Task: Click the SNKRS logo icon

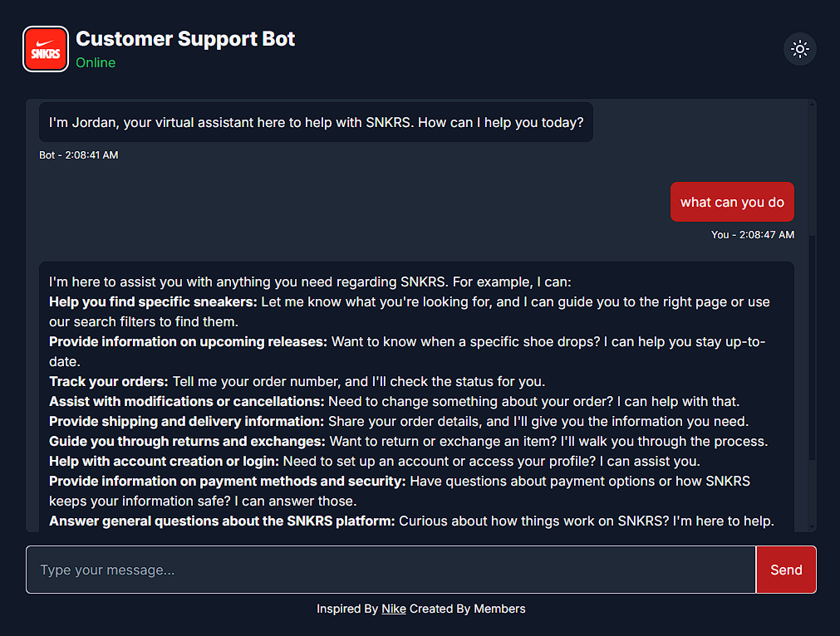Action: pos(46,49)
